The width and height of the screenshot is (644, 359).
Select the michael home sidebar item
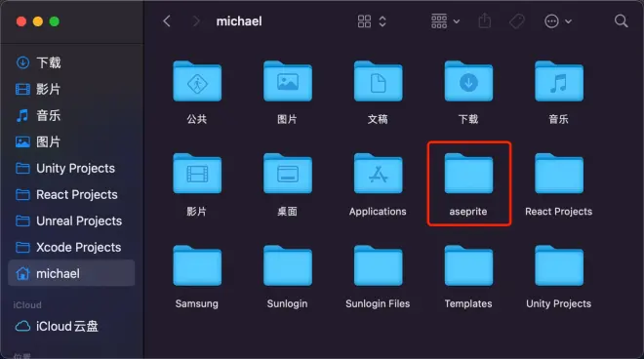click(71, 273)
